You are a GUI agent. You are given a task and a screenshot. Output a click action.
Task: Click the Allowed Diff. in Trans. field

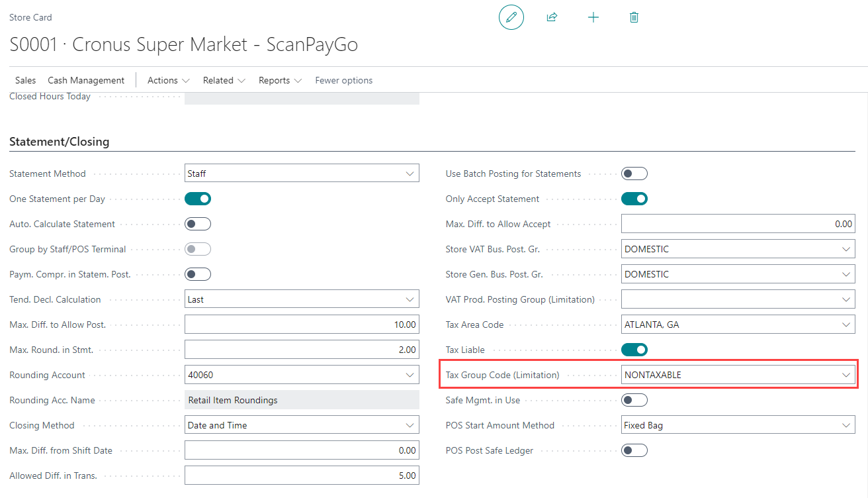click(302, 475)
